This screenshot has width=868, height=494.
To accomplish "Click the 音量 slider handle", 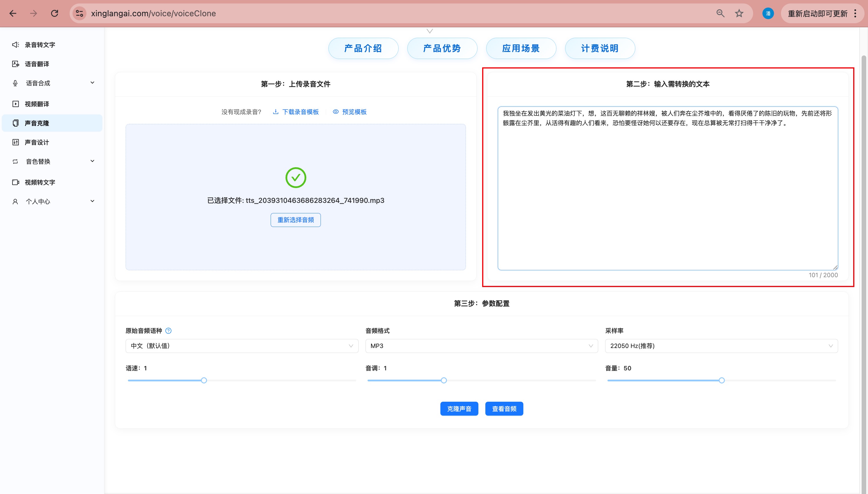I will [x=722, y=380].
